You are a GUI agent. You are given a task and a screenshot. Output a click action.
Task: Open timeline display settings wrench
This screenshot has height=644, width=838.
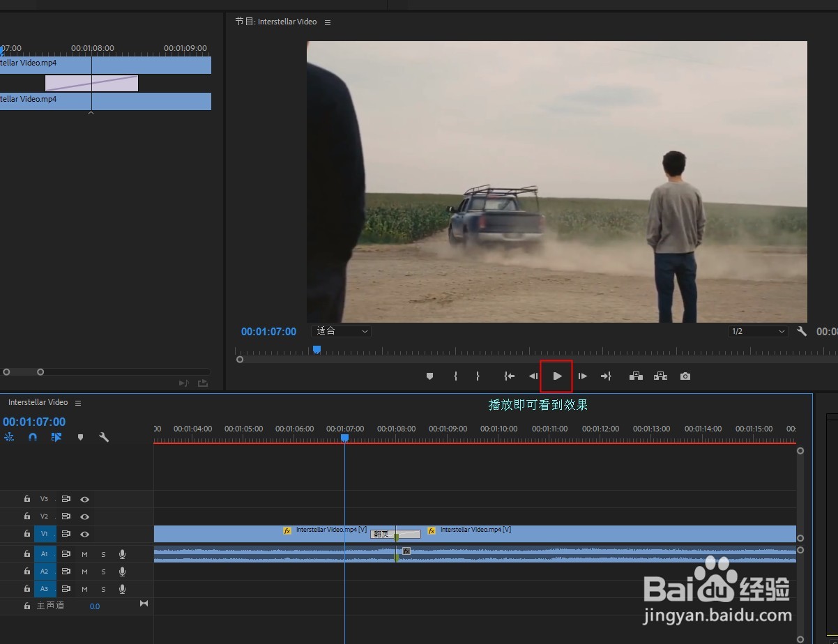point(104,438)
